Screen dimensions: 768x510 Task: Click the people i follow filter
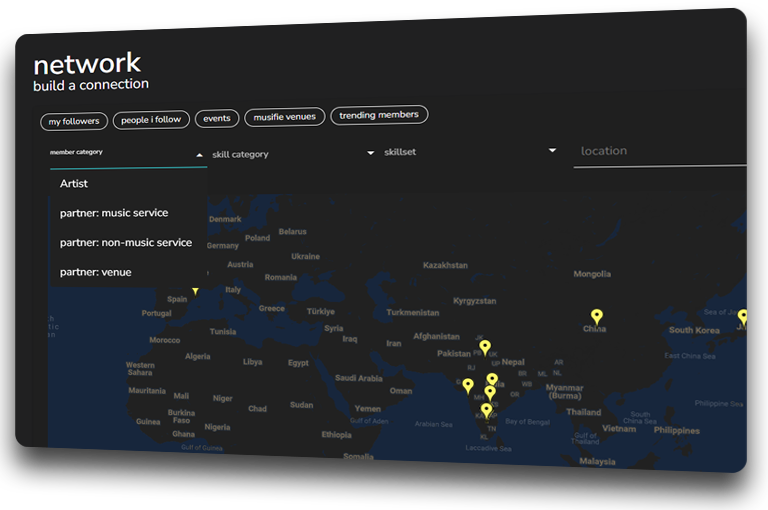coord(151,120)
